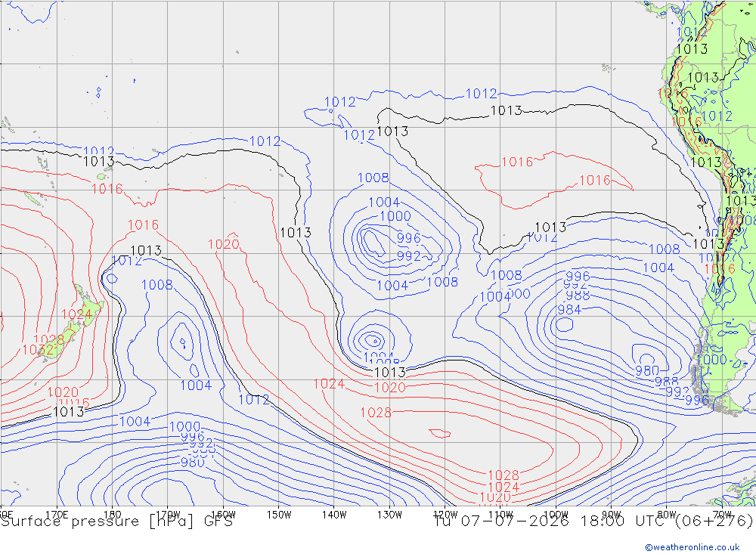Click the 130W longitude label
Screen dimensions: 756x554
click(x=389, y=515)
